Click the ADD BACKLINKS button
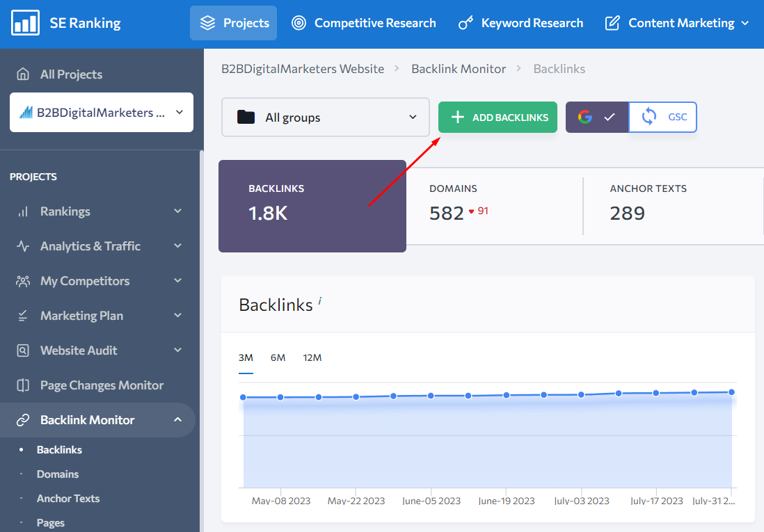Screen dimensions: 764x532 [x=498, y=117]
